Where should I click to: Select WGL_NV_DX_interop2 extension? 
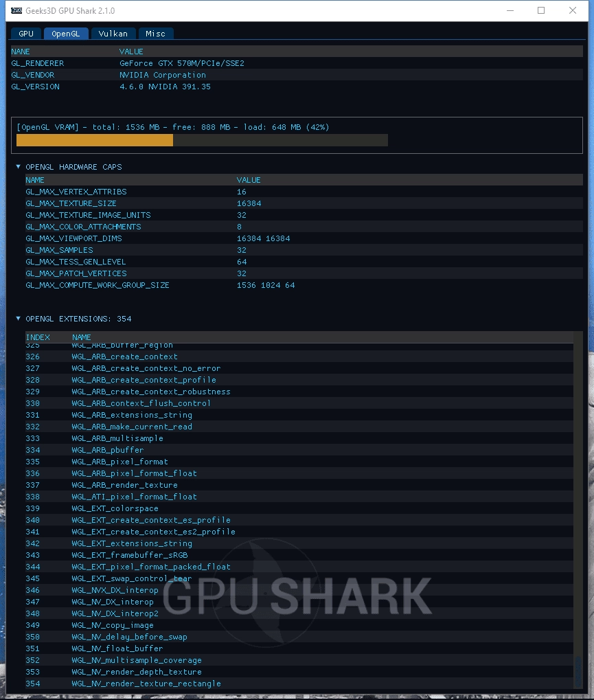pos(299,613)
